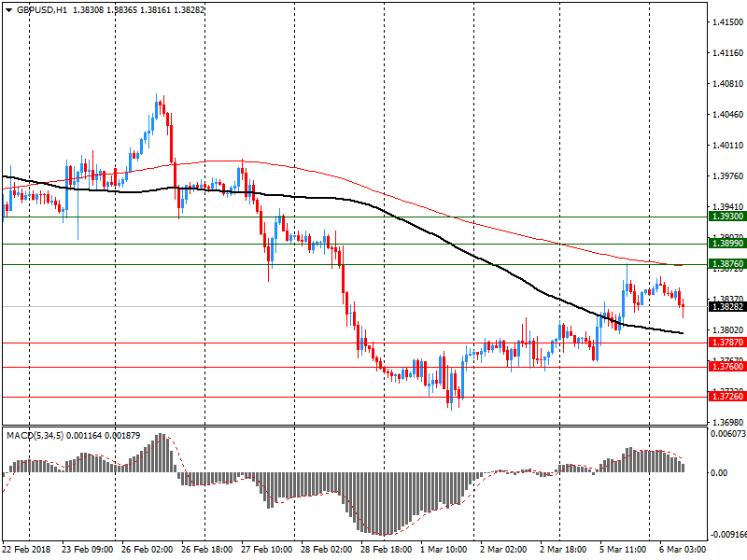Click the 28 Feb 02:00 time label

tap(326, 550)
